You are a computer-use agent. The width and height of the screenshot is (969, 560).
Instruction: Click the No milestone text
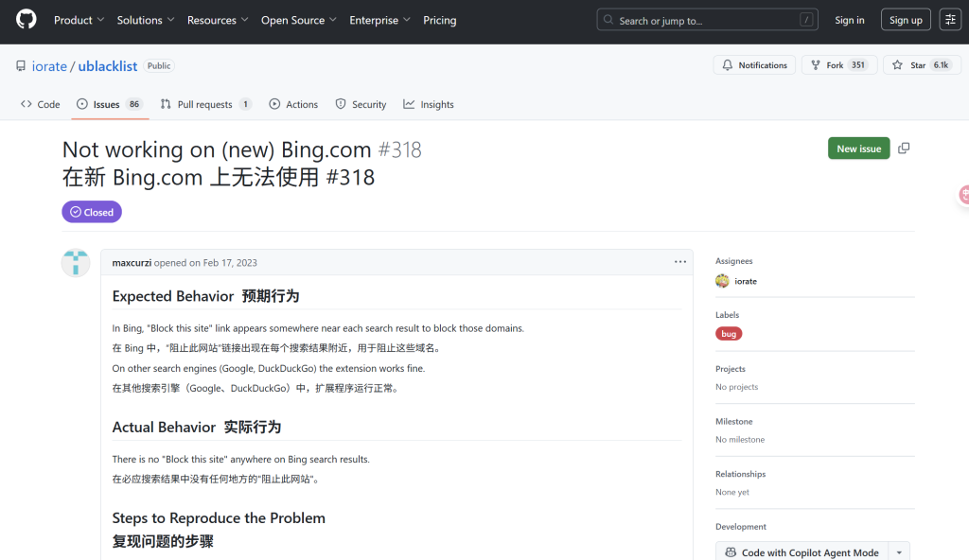[x=740, y=440]
